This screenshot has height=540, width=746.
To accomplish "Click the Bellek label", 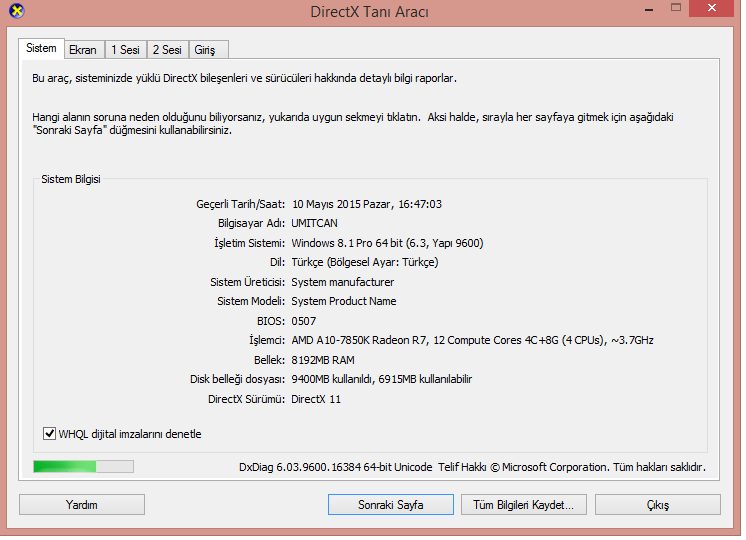I will click(271, 362).
